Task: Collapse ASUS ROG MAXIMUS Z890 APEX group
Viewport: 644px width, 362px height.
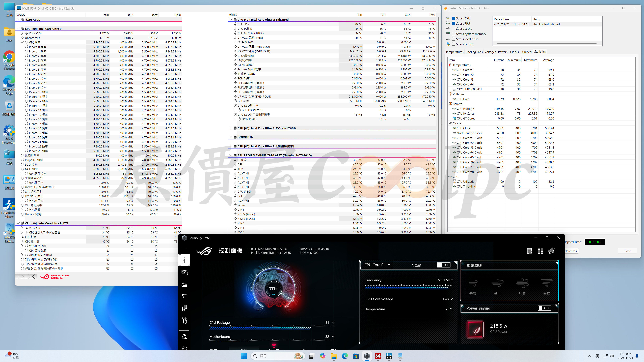Action: tap(231, 155)
